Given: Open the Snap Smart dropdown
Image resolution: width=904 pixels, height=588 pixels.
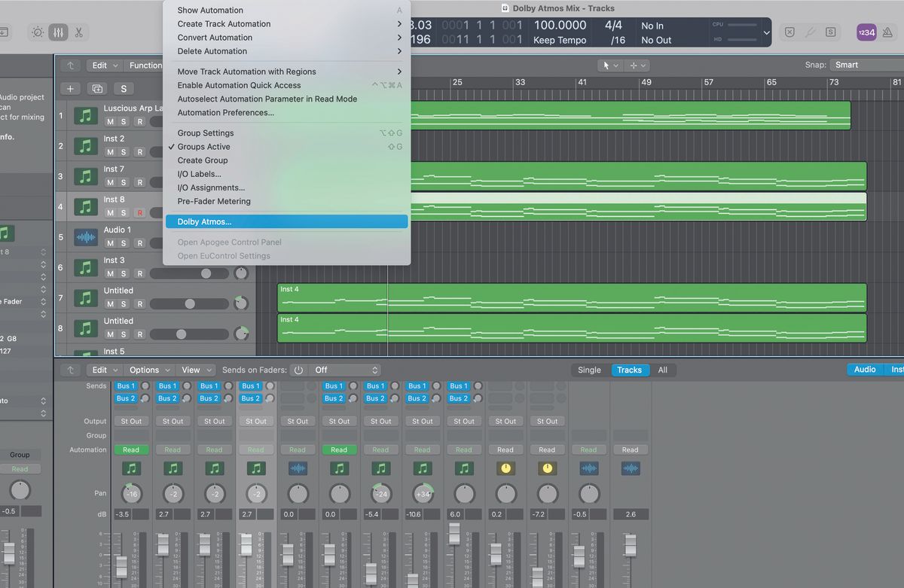Looking at the screenshot, I should (x=866, y=65).
